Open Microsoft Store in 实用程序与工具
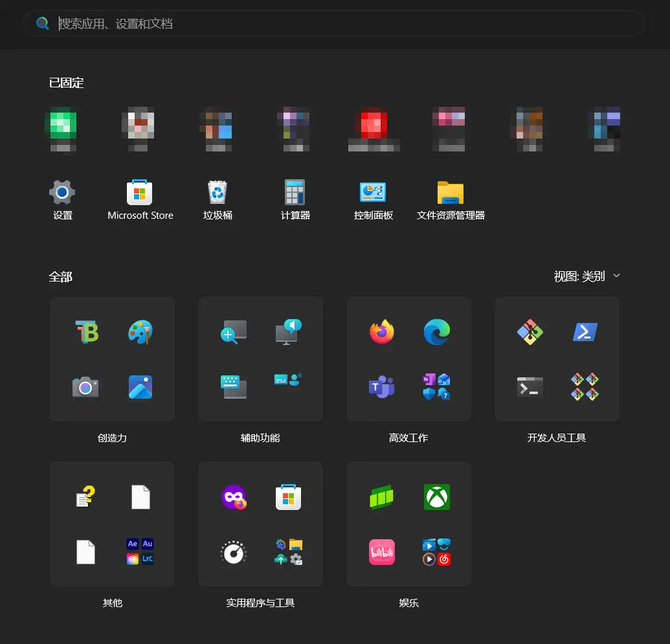Screen dimensions: 670x644 [289, 496]
